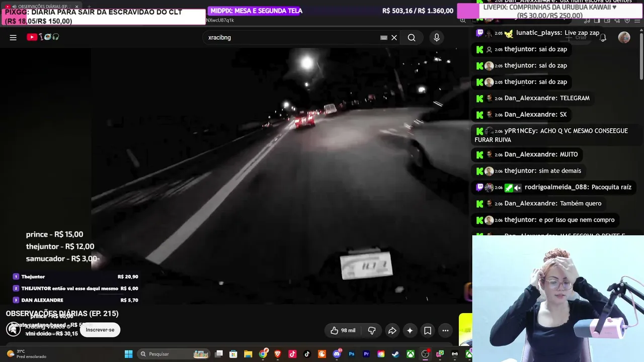Open the on-screen keyboard in search box
Viewport: 644px width, 362px height.
tap(384, 38)
